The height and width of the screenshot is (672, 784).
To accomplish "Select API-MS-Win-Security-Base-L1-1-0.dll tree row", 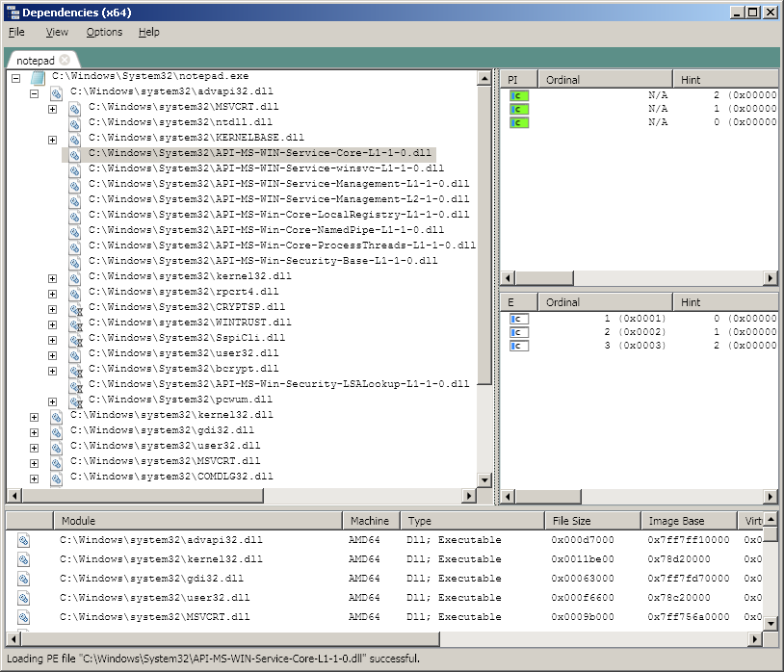I will tap(263, 261).
